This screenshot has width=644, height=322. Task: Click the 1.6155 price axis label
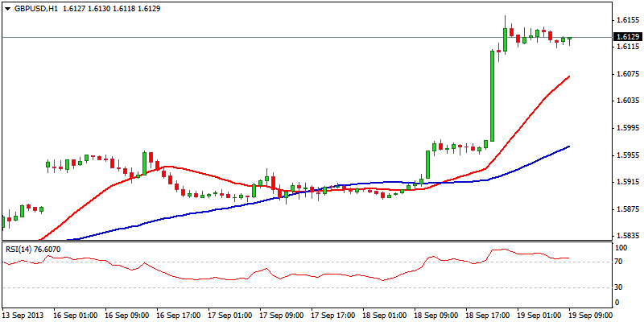[626, 19]
